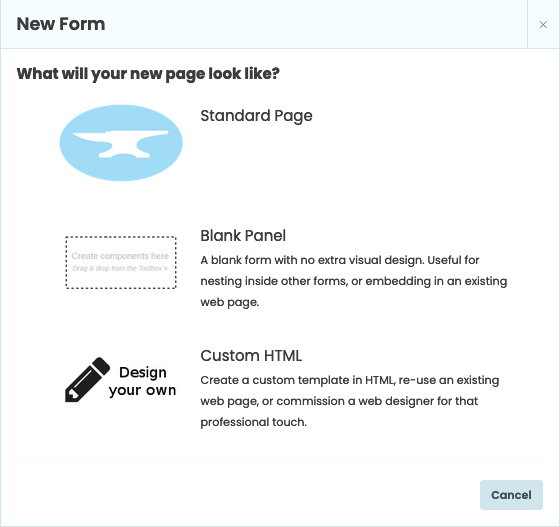The image size is (560, 527).
Task: Close the New Form dialog with X
Action: tap(543, 25)
